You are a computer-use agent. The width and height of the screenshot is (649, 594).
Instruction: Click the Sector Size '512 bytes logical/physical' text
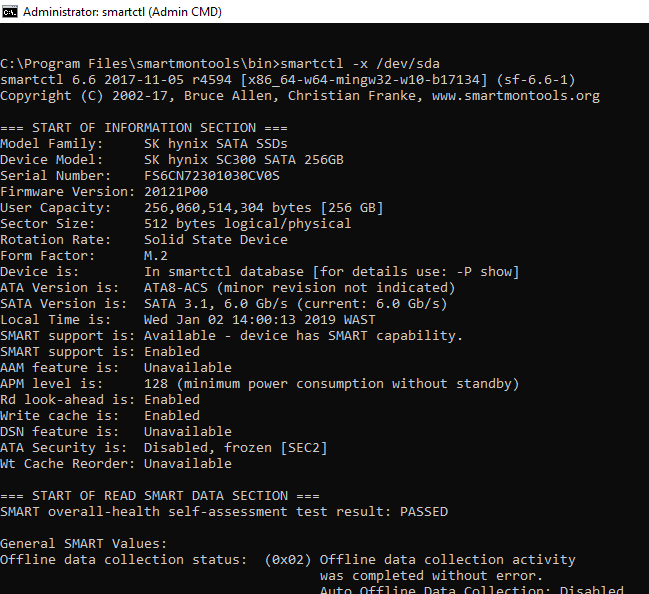(248, 224)
